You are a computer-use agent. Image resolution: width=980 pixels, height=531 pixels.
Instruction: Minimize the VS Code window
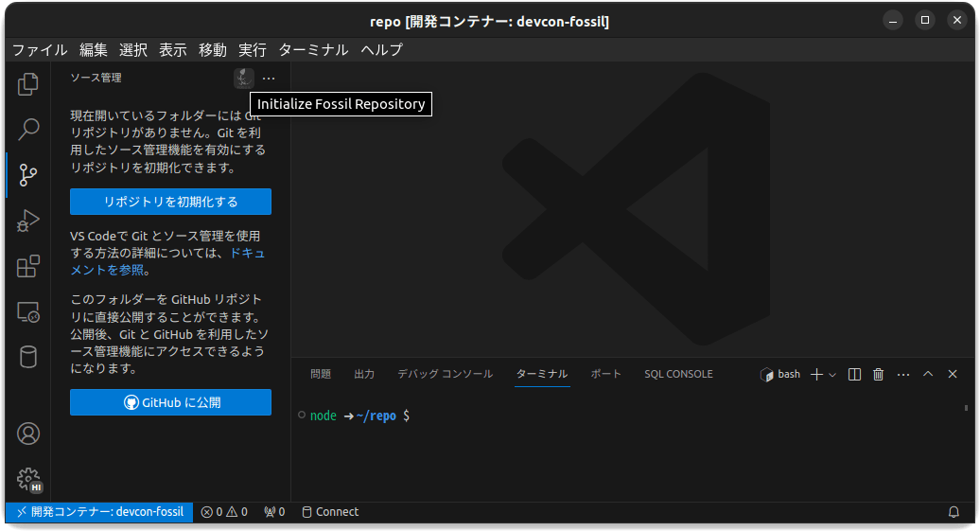pos(893,20)
